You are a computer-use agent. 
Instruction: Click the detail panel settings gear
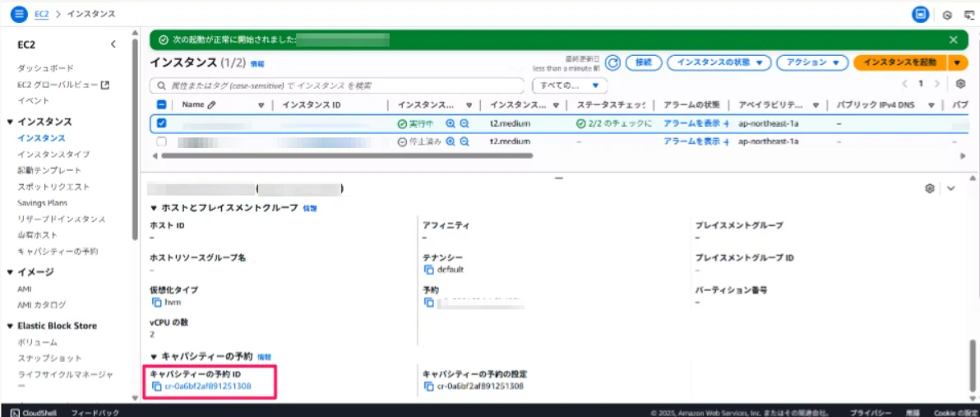(x=929, y=188)
